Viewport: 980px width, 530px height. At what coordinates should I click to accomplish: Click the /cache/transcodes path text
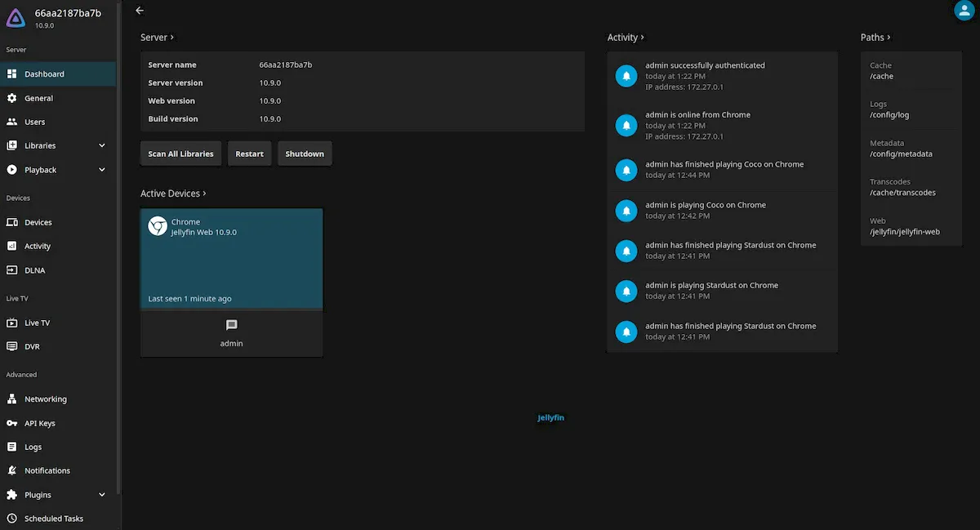click(902, 193)
